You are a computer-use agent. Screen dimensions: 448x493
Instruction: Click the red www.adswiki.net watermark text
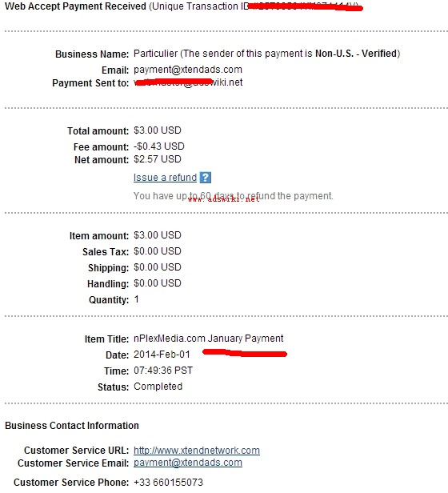(x=223, y=199)
